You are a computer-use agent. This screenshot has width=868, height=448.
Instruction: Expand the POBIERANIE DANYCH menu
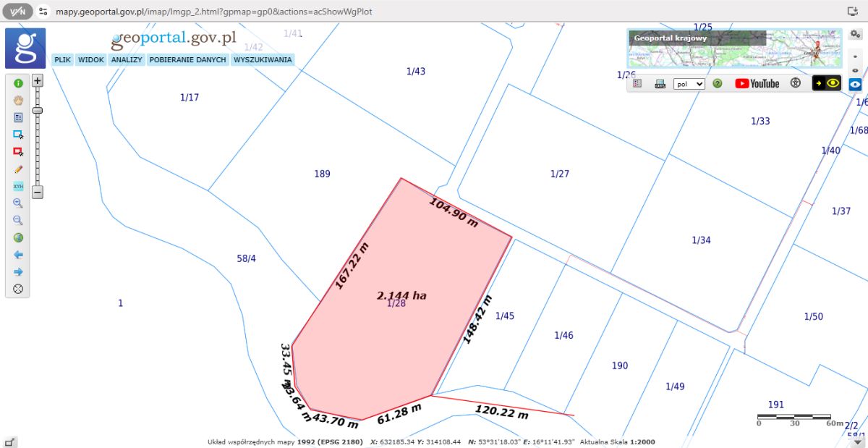pyautogui.click(x=187, y=60)
